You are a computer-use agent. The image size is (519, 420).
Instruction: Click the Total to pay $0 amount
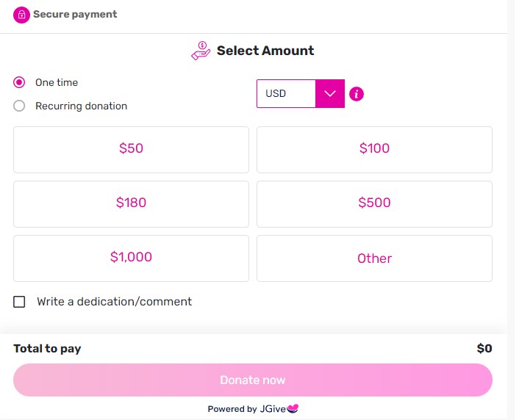pyautogui.click(x=484, y=348)
